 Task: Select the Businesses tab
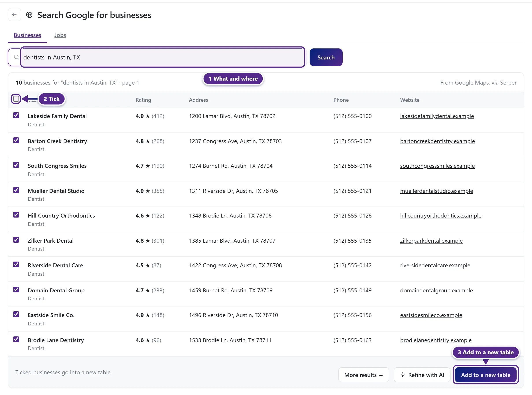[x=27, y=35]
